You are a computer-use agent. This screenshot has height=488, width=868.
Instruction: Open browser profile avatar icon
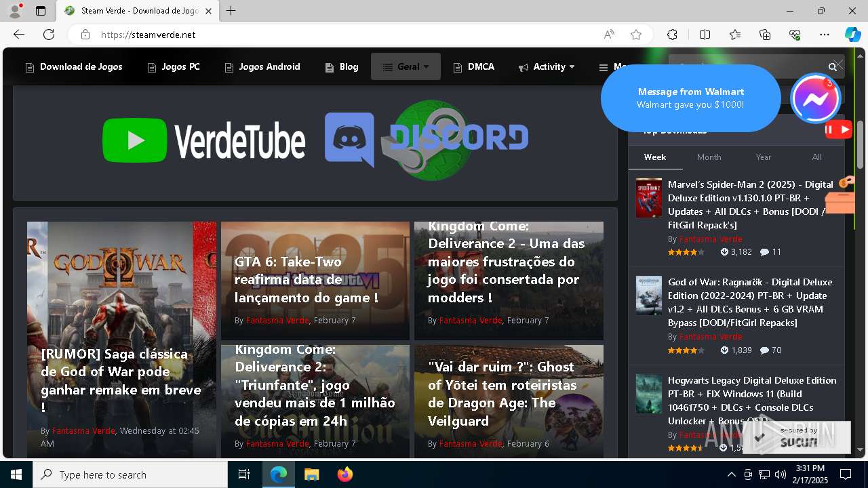(x=15, y=11)
